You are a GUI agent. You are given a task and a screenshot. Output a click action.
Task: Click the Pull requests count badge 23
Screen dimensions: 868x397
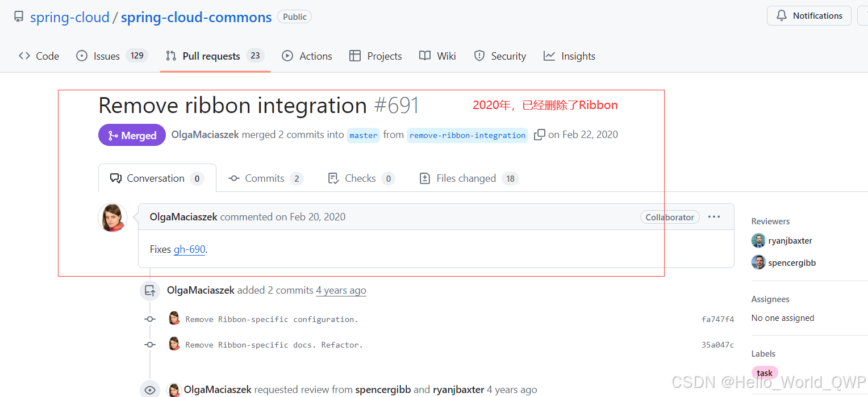256,56
